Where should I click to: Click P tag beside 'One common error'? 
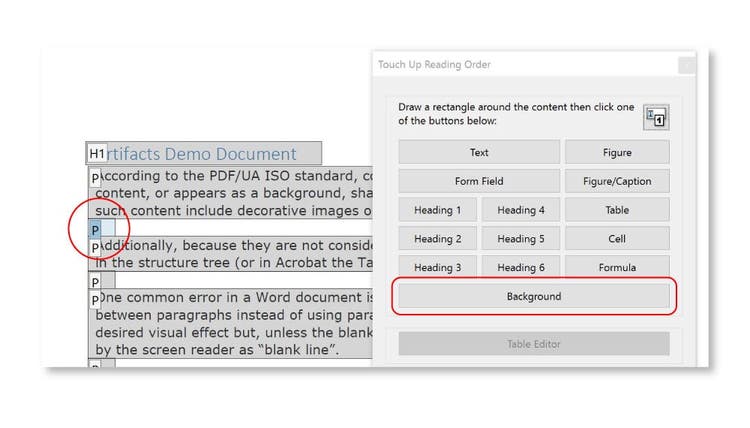point(95,299)
